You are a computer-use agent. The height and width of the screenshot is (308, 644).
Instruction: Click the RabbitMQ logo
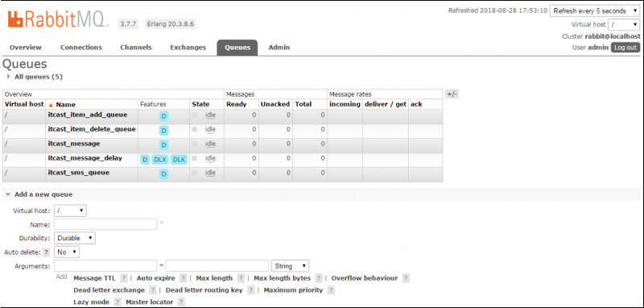tap(56, 19)
